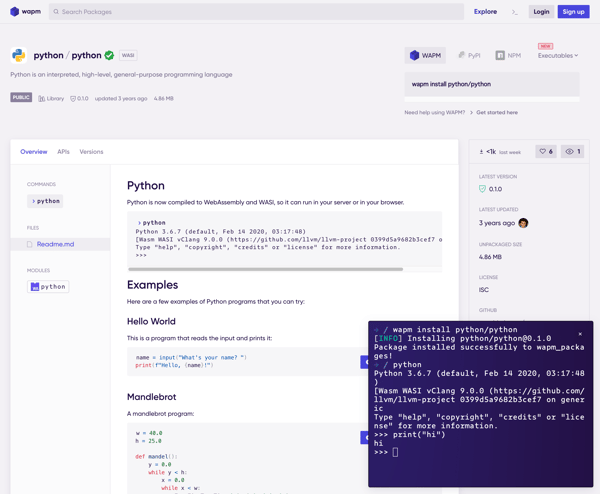This screenshot has width=600, height=494.
Task: Click the Mandlebrot heading
Action: pos(152,397)
